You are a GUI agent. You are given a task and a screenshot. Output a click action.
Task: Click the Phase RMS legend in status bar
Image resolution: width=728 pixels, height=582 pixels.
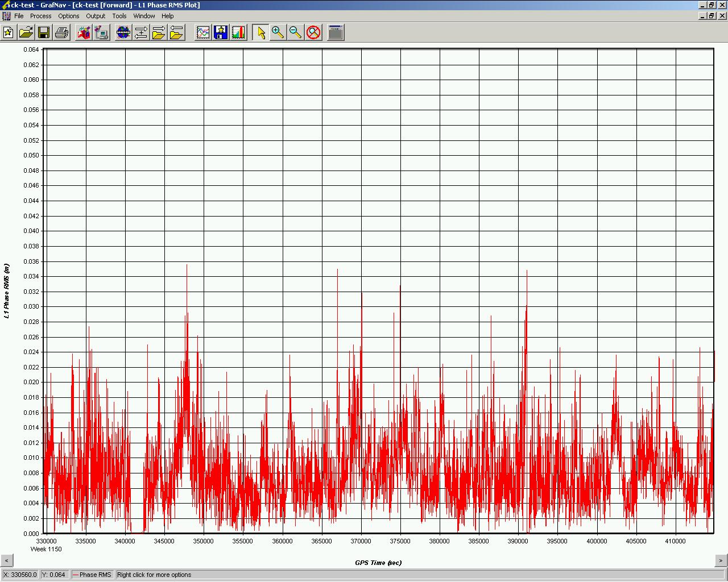[x=92, y=575]
